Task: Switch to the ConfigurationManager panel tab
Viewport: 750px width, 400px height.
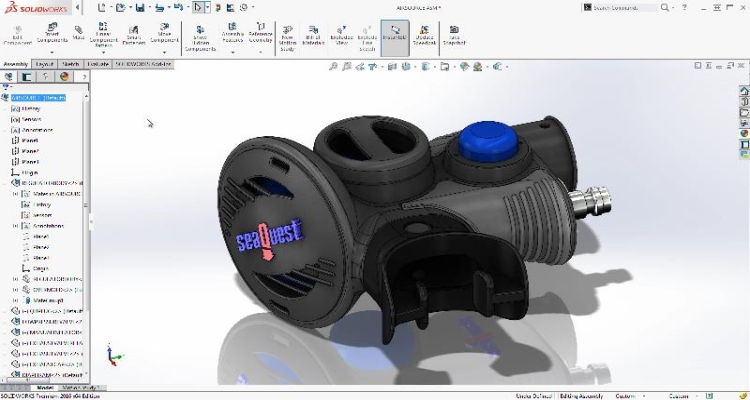Action: click(45, 77)
